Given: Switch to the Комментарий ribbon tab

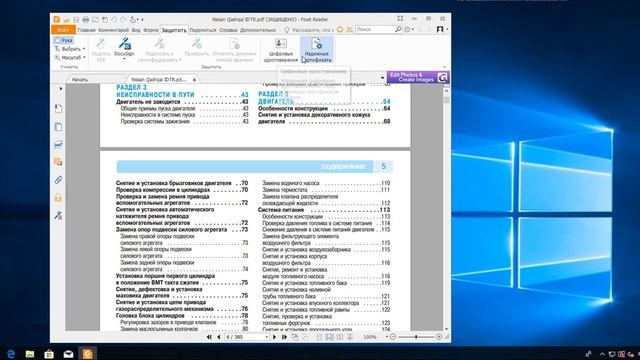Looking at the screenshot, I should [x=113, y=30].
